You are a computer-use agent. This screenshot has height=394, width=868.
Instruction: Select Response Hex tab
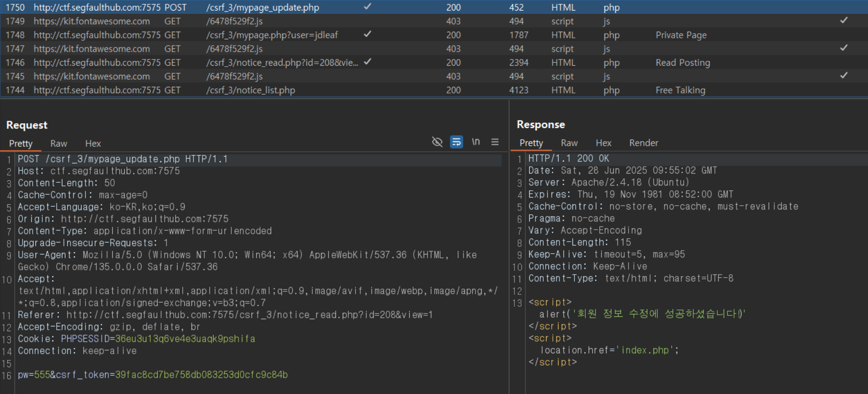604,143
